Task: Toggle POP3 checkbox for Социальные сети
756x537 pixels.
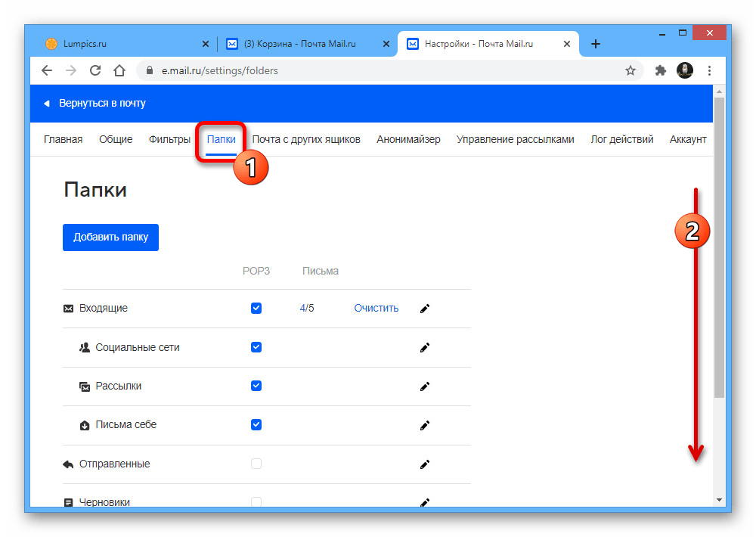Action: coord(256,347)
